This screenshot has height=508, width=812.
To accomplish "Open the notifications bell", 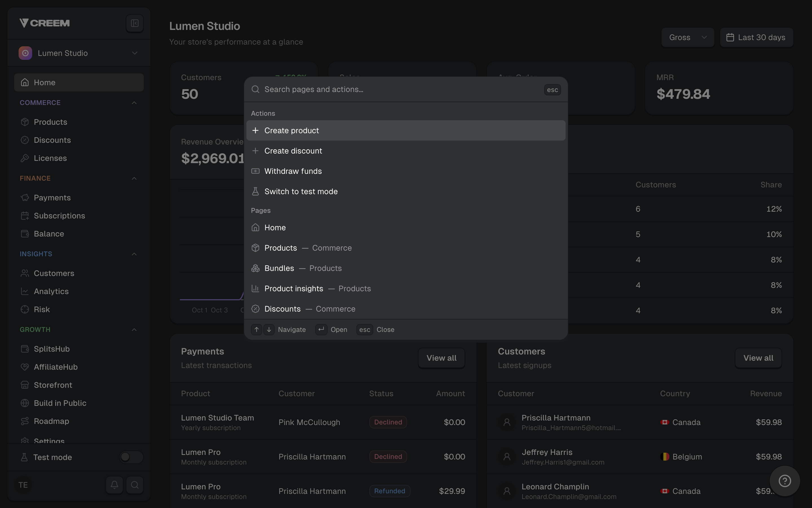I will coord(114,485).
